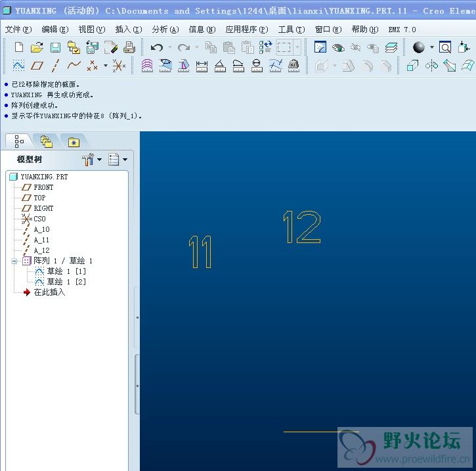Select the Datum Axis tool
Viewport: 476px width, 471px height.
55,66
